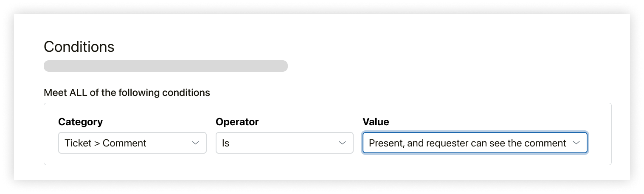Click the bold Value field label
Image resolution: width=644 pixels, height=194 pixels.
(375, 122)
